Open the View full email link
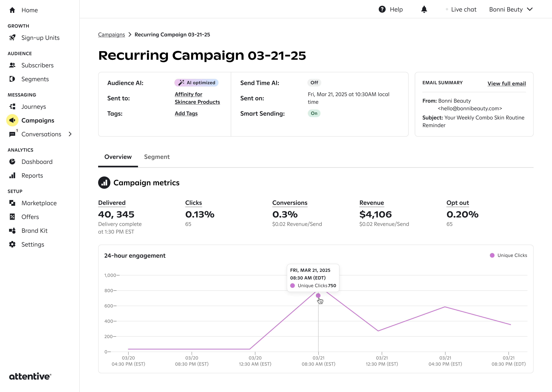The height and width of the screenshot is (392, 552). coord(507,84)
